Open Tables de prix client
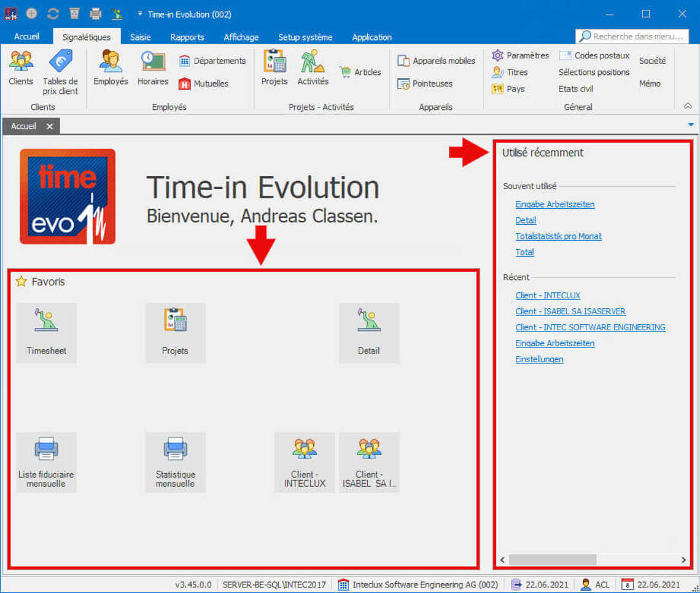The width and height of the screenshot is (700, 593). 60,72
